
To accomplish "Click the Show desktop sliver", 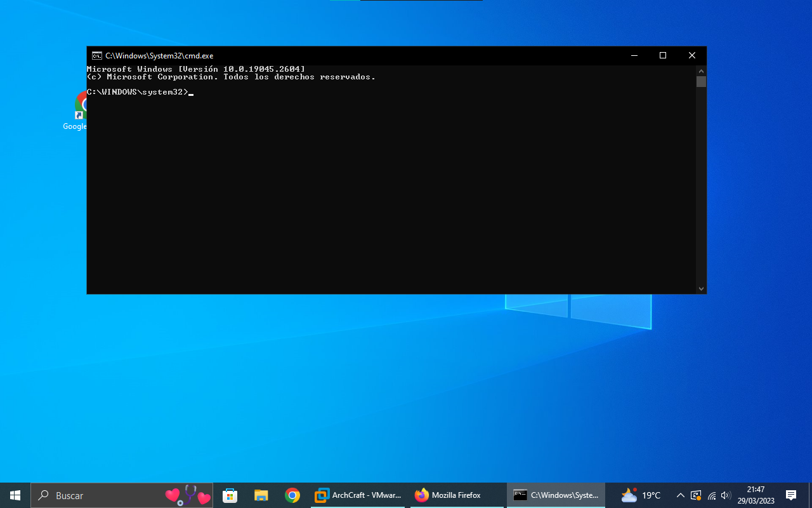I will point(810,495).
